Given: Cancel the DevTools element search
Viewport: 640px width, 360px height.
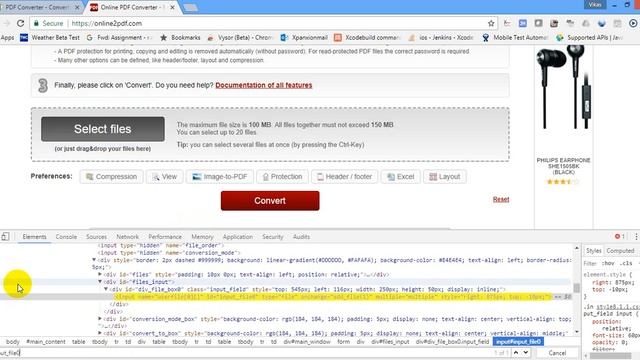Looking at the screenshot, I should 557,353.
